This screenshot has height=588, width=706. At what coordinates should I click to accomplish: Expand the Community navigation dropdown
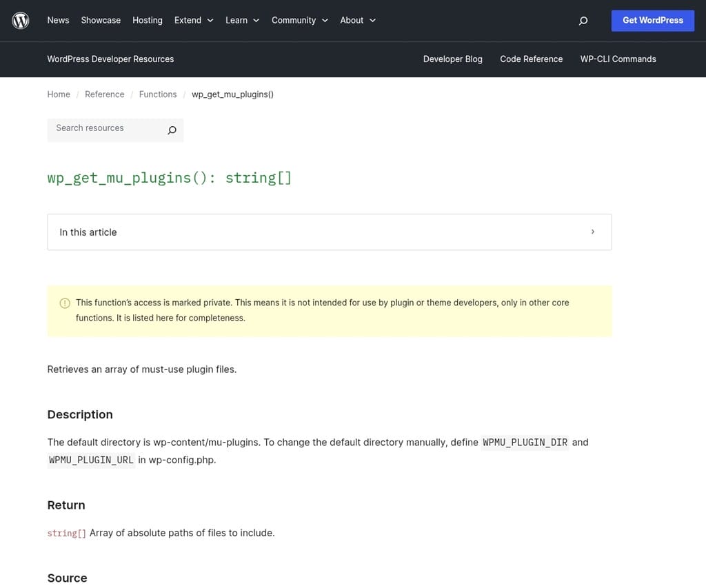(x=294, y=20)
